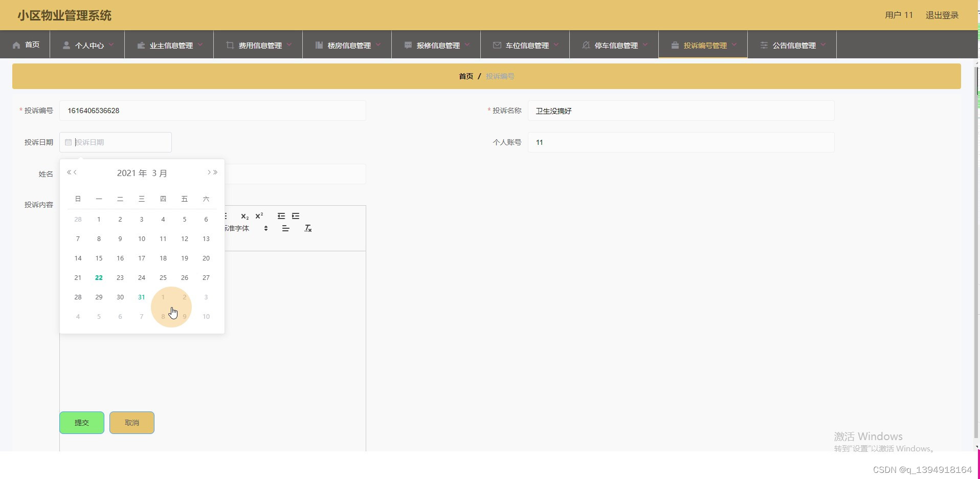
Task: Select March 24 in calendar
Action: [x=142, y=278]
